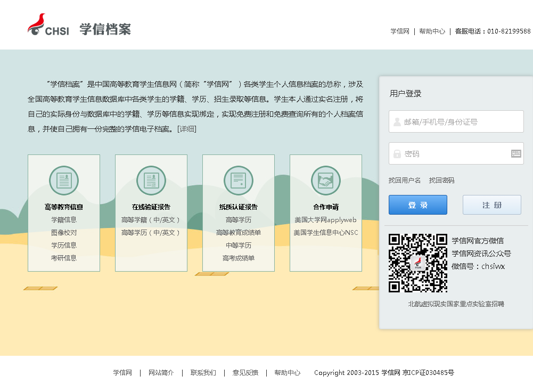Open 学信网 link in the top header
The width and height of the screenshot is (533, 392).
[399, 31]
